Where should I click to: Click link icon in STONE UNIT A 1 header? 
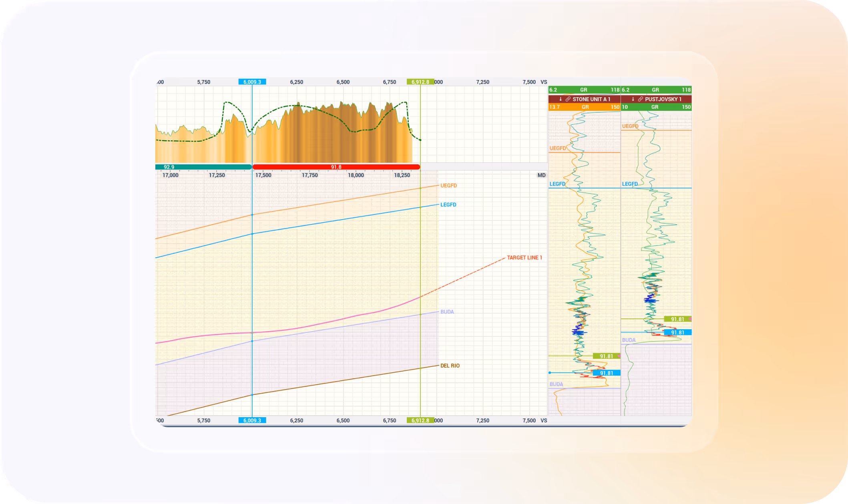click(568, 99)
